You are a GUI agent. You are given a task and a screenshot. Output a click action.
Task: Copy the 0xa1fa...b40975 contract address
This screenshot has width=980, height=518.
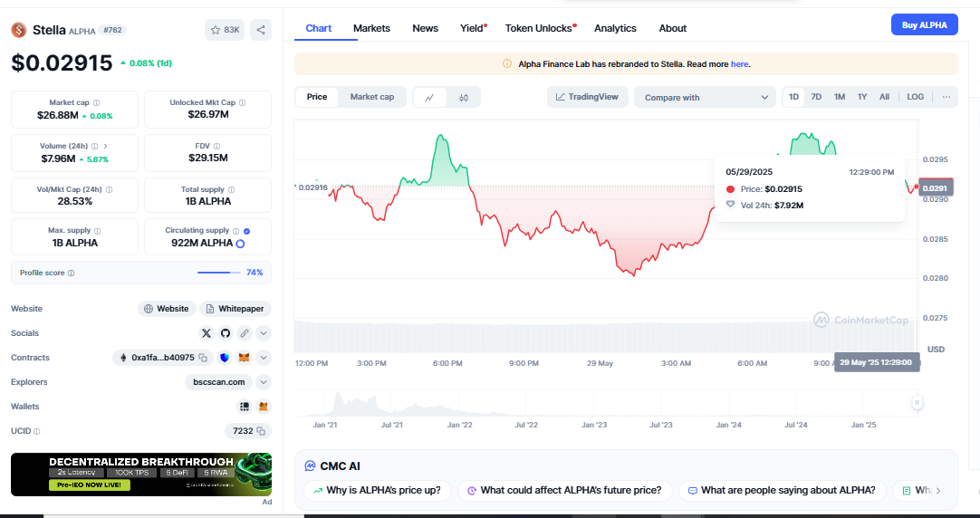tap(203, 358)
